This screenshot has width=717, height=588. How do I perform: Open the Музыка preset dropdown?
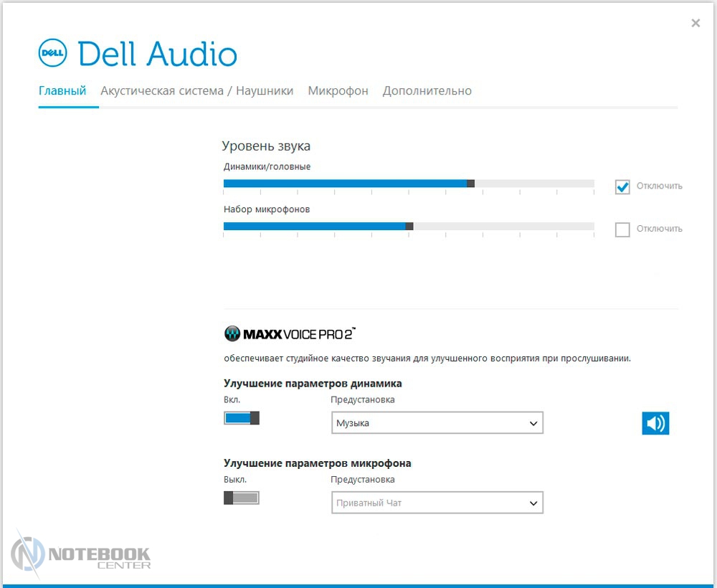coord(437,423)
